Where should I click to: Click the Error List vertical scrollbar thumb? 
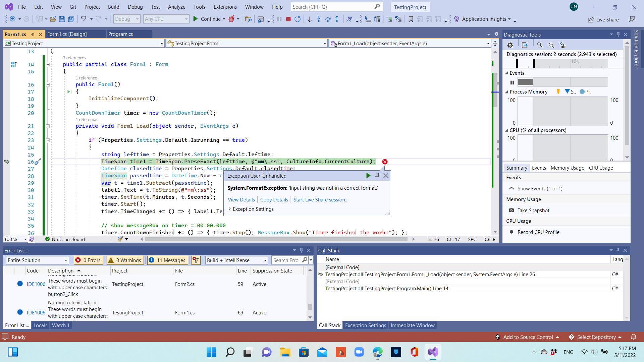point(310,306)
